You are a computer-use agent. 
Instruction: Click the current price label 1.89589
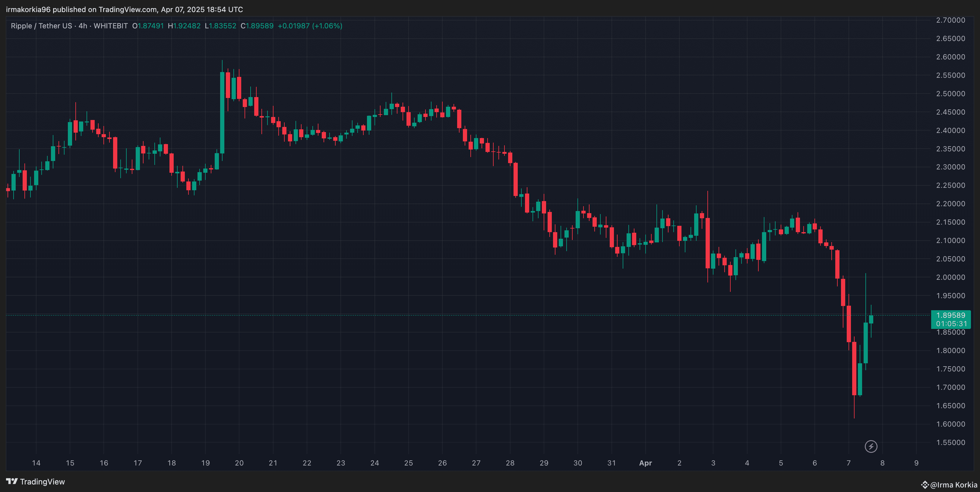tap(950, 315)
